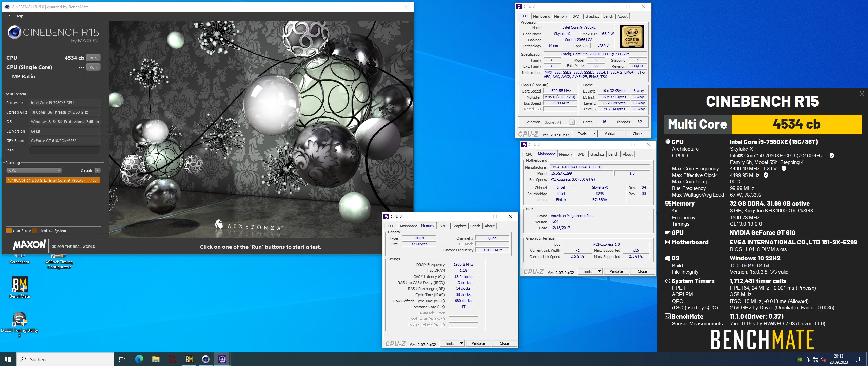The height and width of the screenshot is (366, 868).
Task: Open Mainboard tab in top CPU-Z window
Action: click(541, 16)
